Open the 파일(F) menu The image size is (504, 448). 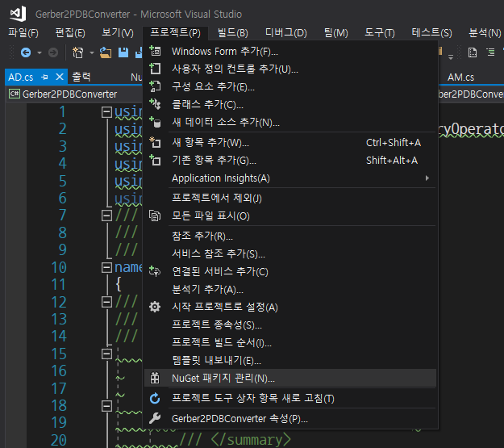[23, 32]
